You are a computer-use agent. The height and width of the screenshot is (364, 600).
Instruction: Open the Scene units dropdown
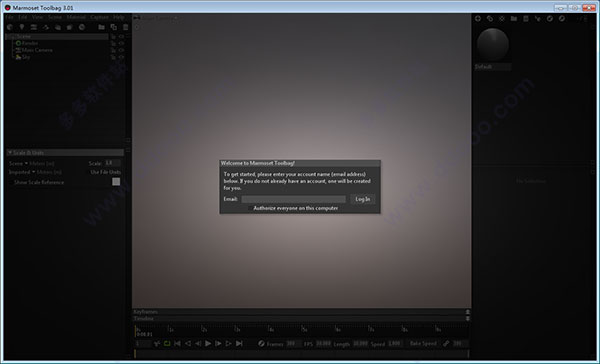coord(18,163)
